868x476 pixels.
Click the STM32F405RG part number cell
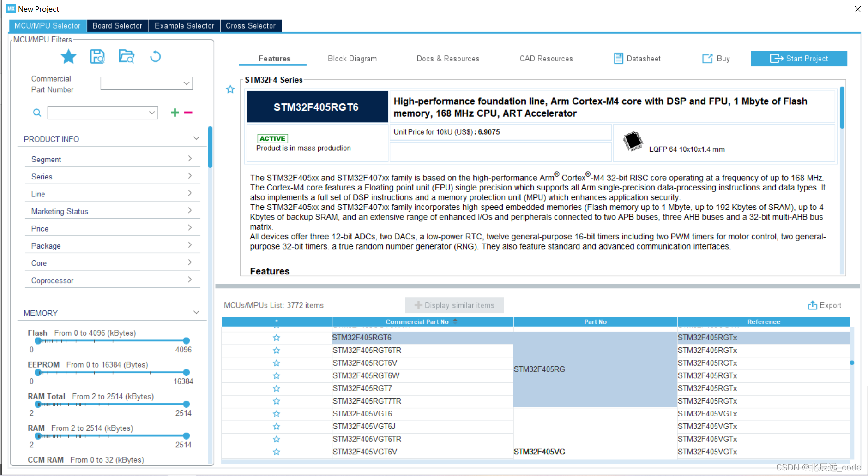595,369
